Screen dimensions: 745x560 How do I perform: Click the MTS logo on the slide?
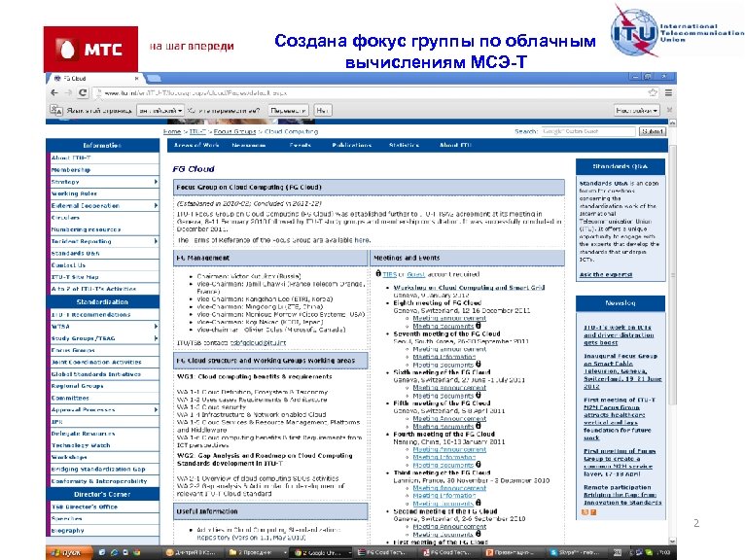click(90, 49)
